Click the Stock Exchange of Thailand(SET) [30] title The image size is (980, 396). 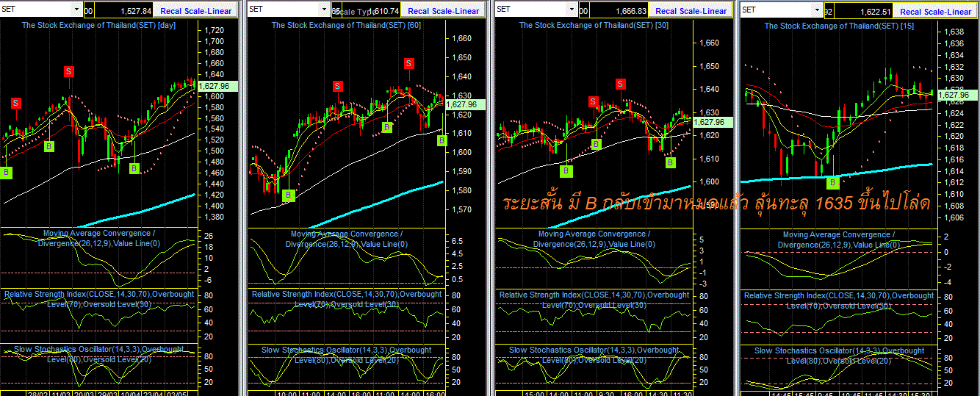click(594, 25)
